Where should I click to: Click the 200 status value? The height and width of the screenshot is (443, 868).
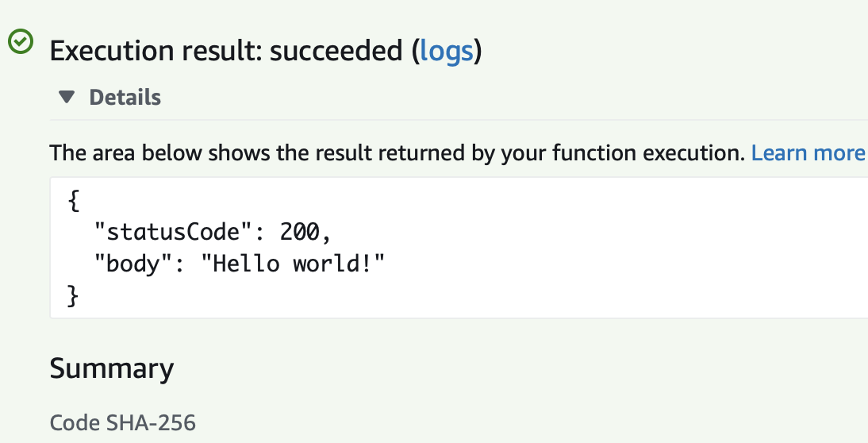[299, 232]
